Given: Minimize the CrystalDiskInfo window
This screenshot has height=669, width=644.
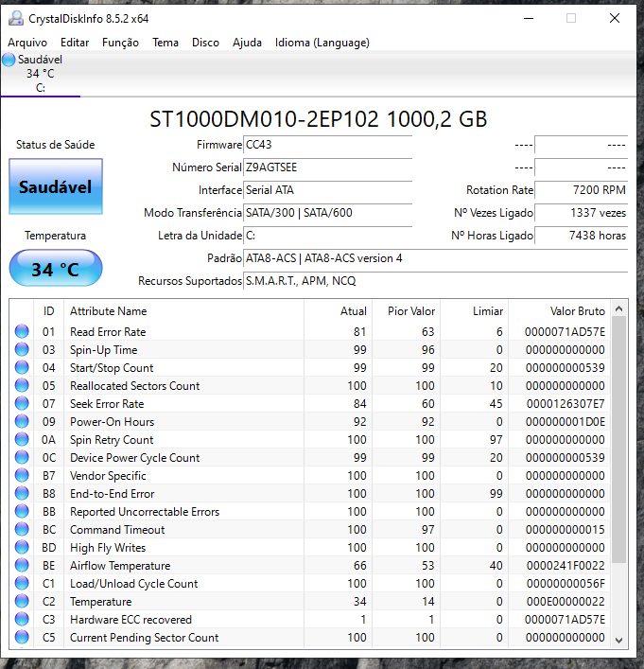Looking at the screenshot, I should click(x=529, y=18).
